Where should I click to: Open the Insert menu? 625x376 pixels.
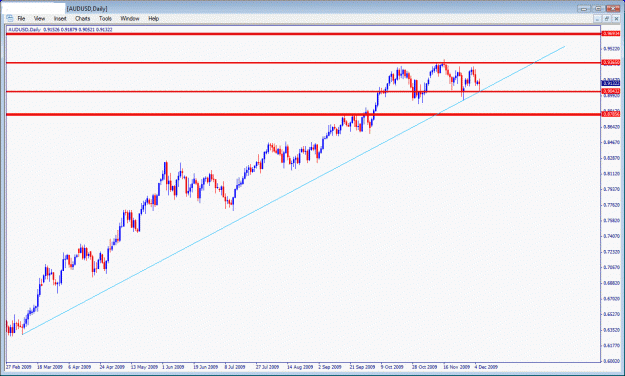click(x=60, y=18)
